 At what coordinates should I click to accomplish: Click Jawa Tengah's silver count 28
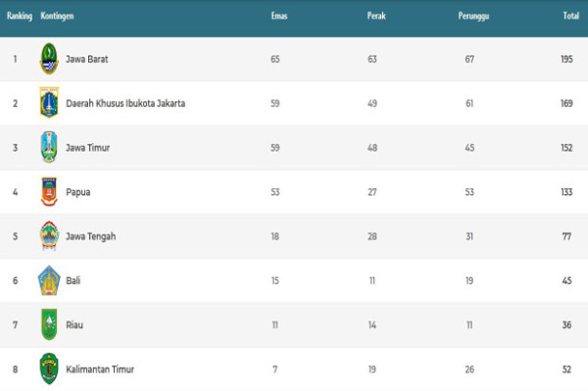point(372,236)
